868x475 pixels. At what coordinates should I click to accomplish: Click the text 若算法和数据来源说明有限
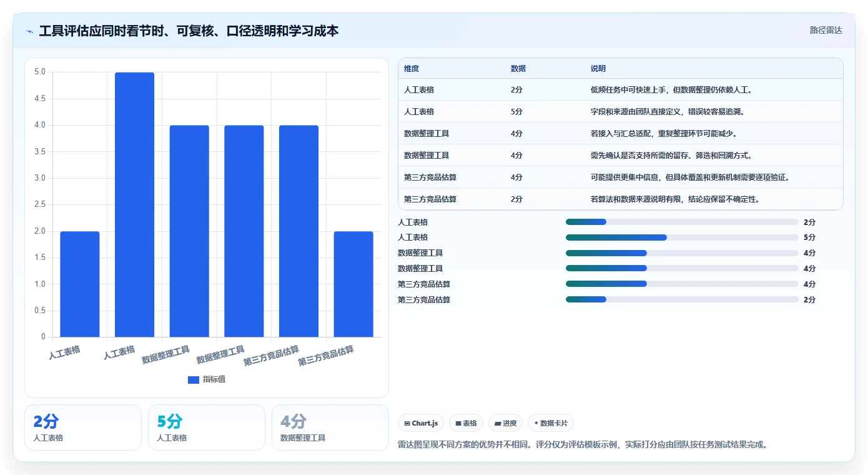click(x=635, y=199)
